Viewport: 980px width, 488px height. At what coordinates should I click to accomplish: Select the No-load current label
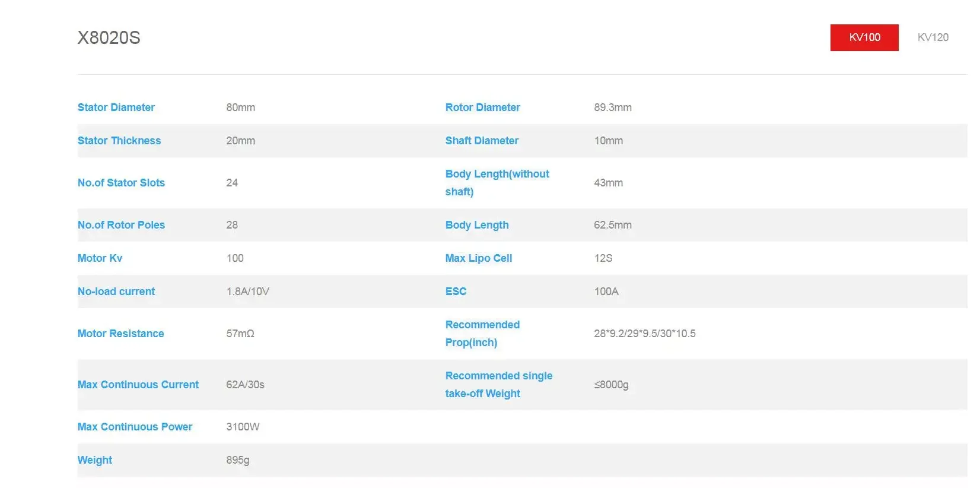116,291
